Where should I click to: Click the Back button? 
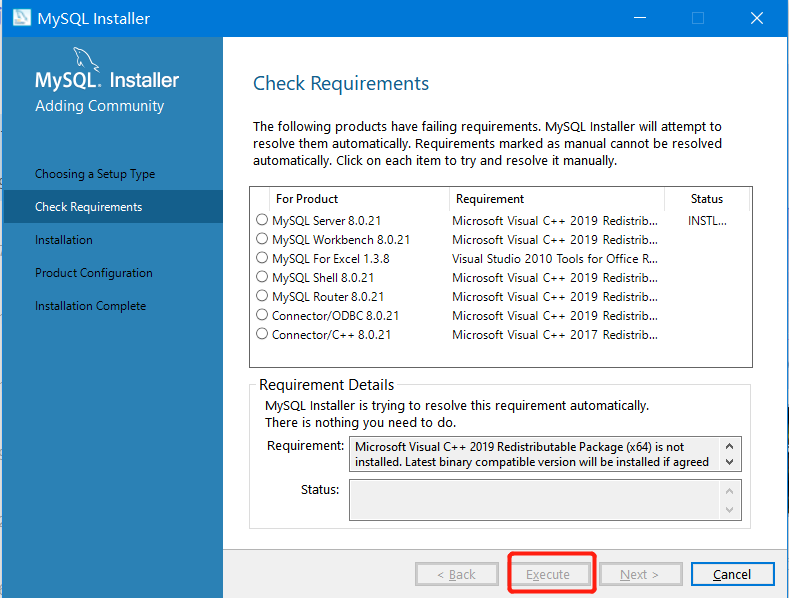point(456,574)
